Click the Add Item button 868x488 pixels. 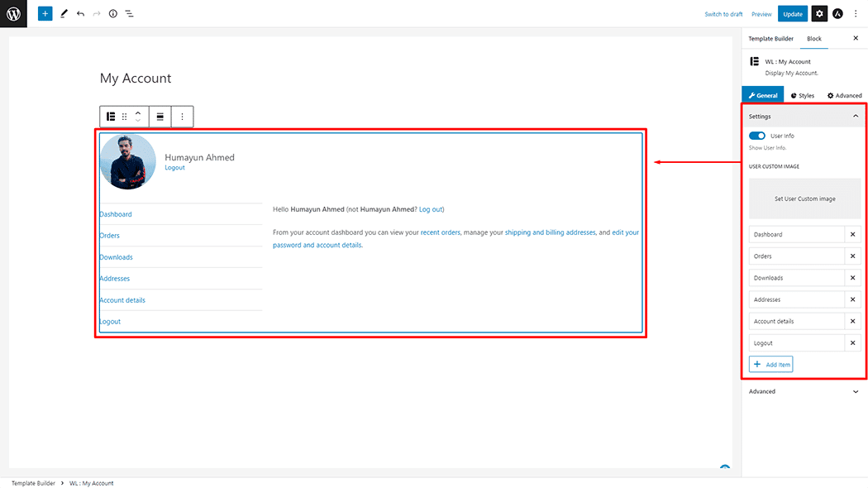point(770,365)
